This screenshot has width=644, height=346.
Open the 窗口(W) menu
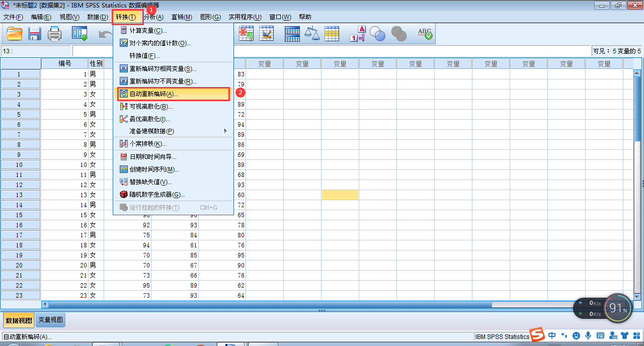click(x=280, y=17)
